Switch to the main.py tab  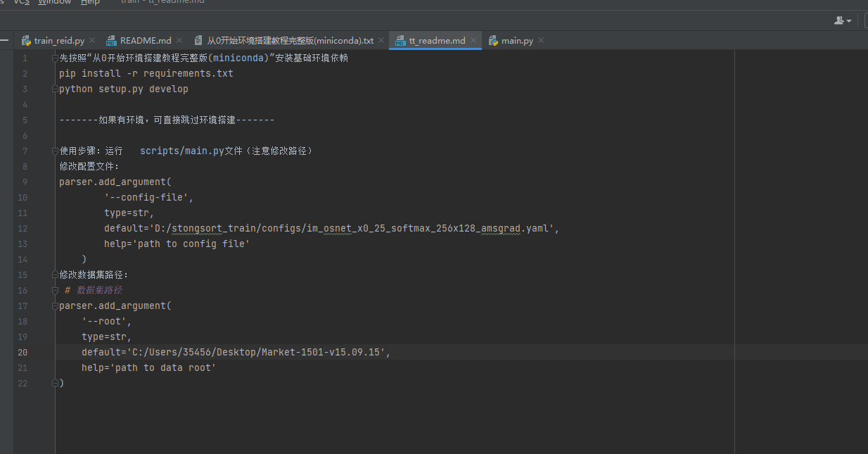(516, 41)
